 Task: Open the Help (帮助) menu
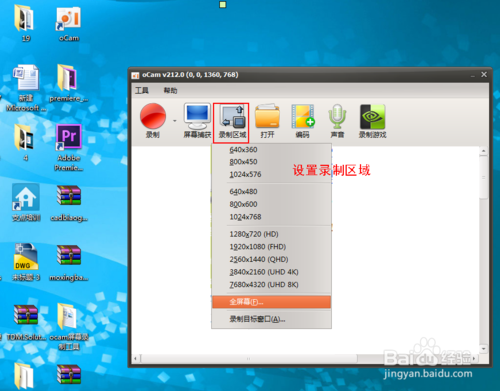pos(170,90)
